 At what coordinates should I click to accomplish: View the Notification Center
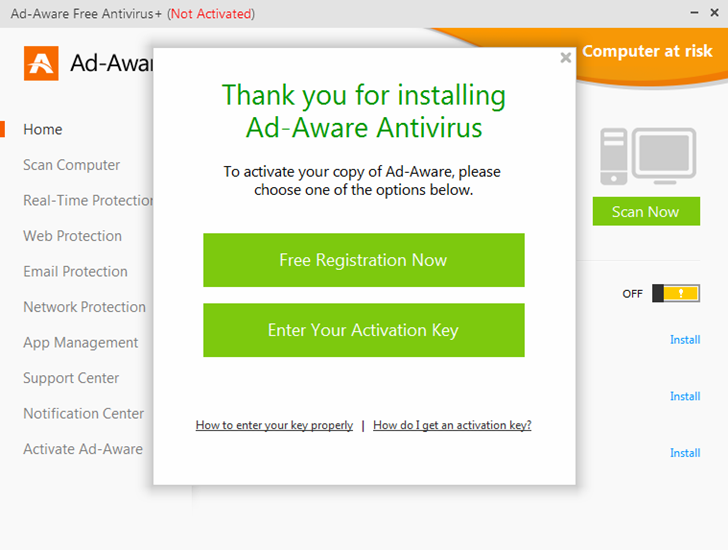[83, 413]
